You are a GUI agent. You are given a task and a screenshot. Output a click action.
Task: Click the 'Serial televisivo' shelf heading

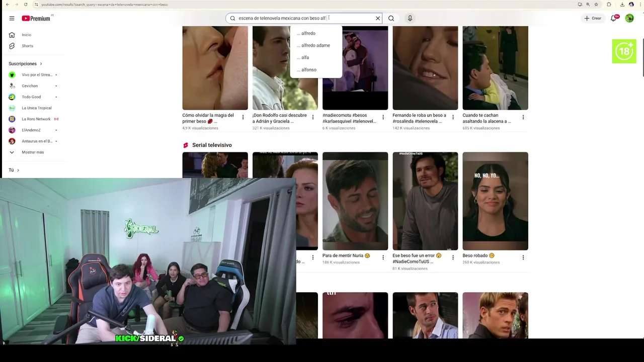coord(212,145)
